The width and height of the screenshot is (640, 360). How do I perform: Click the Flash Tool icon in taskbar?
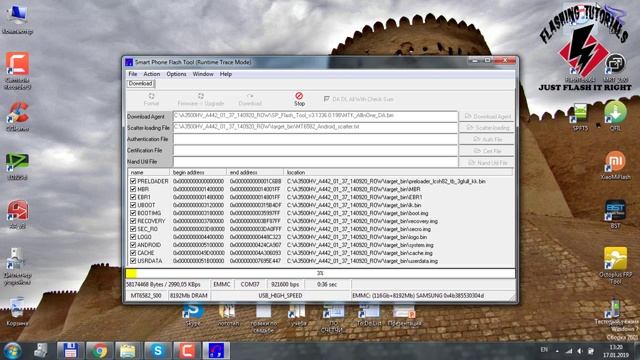(216, 351)
